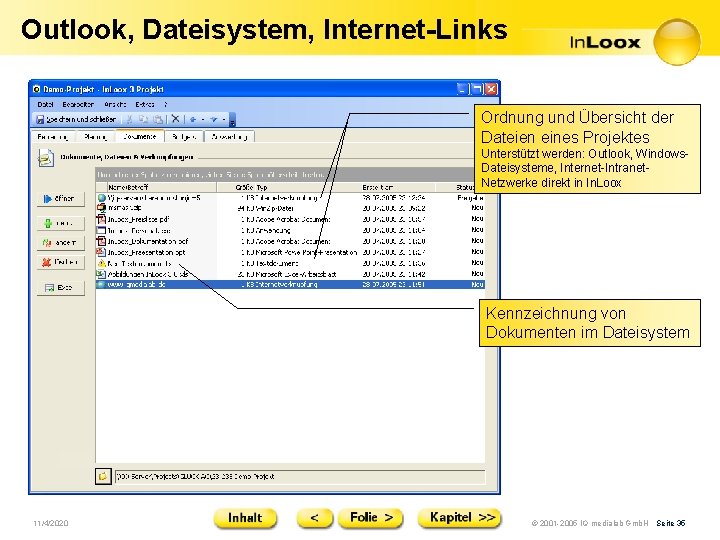
Task: Click the PDF icon of Inloox_Preisliste.pdf
Action: [101, 219]
